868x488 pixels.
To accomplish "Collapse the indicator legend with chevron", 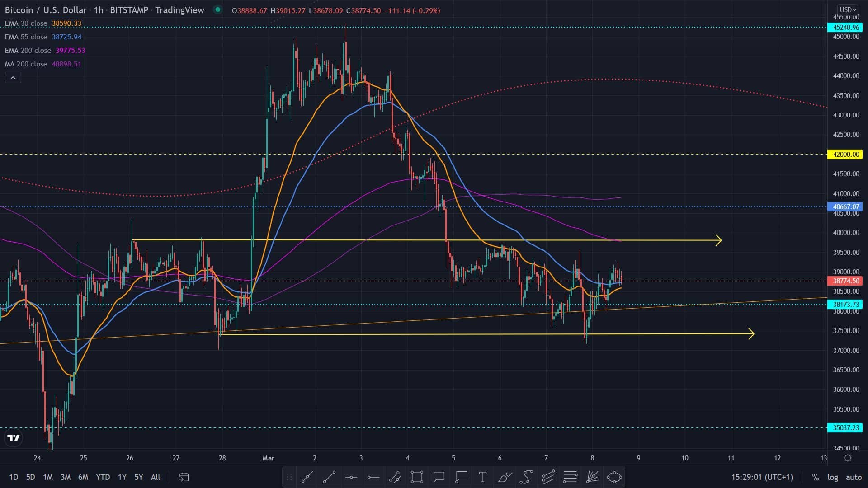I will [x=13, y=78].
